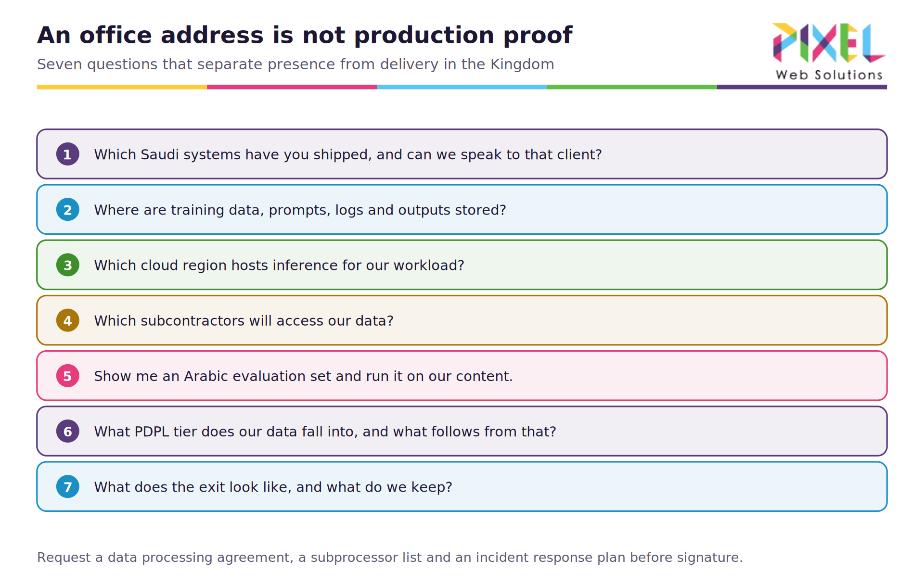Click the green number 3 circle badge
Viewport: 924px width, 585px height.
tap(68, 265)
